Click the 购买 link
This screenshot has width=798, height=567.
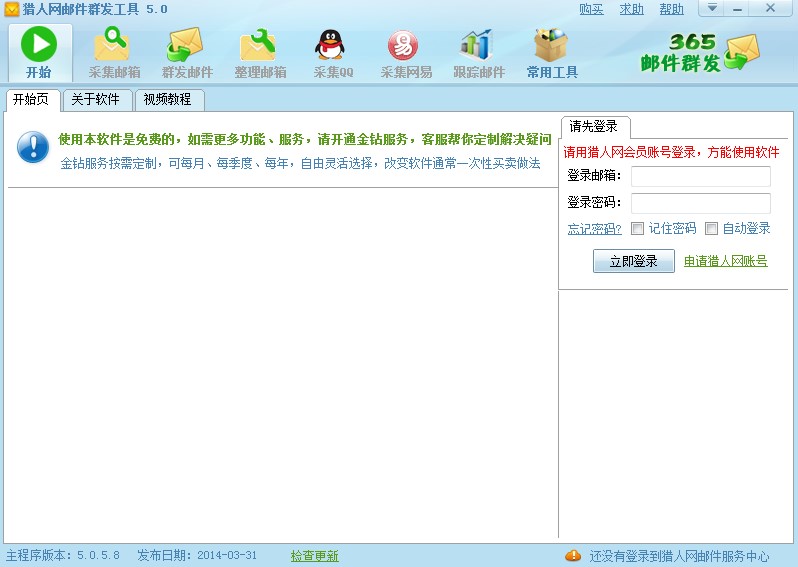coord(591,9)
